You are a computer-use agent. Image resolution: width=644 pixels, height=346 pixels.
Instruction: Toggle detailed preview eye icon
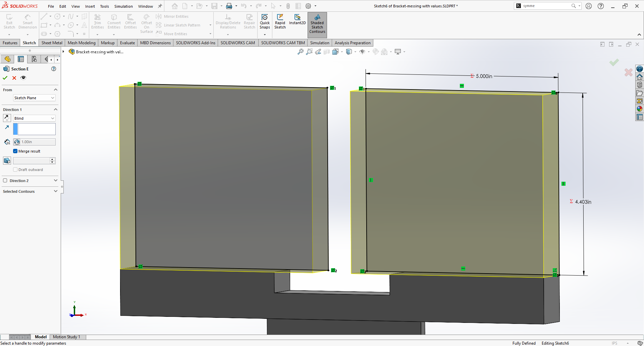[23, 78]
